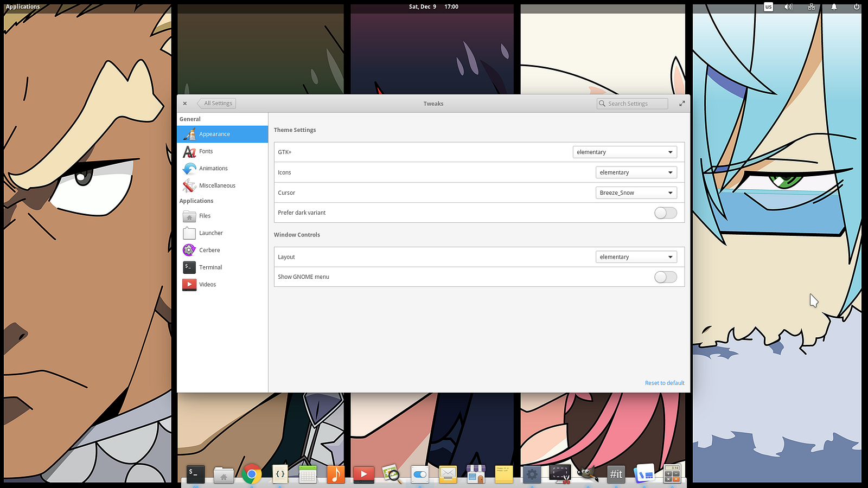The width and height of the screenshot is (868, 488).
Task: Open the yellow sticky notes app in the dock
Action: (x=504, y=474)
